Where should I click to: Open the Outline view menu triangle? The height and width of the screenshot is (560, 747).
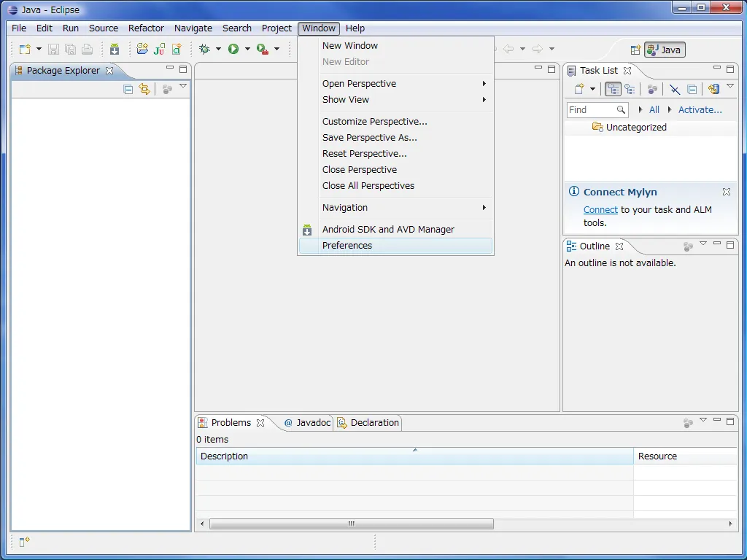(x=703, y=244)
